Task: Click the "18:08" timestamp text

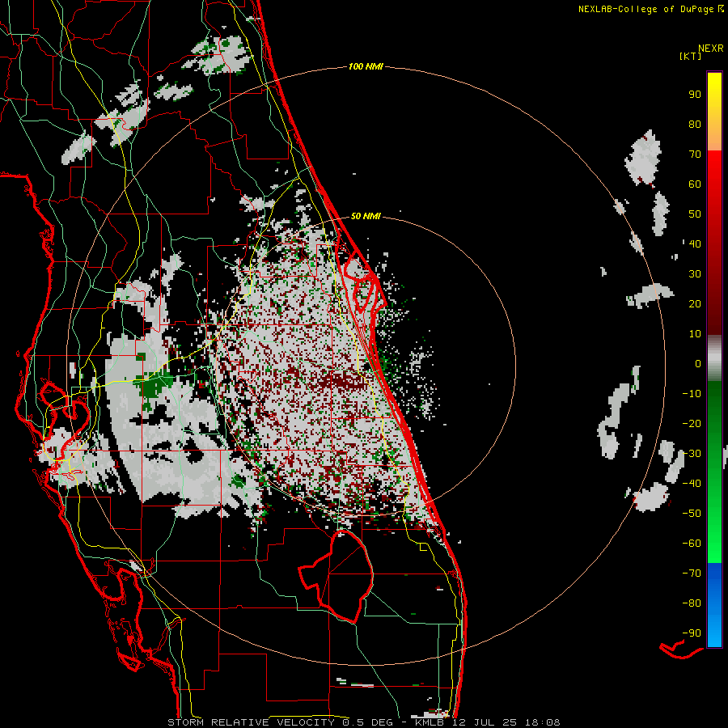Action: coord(542,722)
